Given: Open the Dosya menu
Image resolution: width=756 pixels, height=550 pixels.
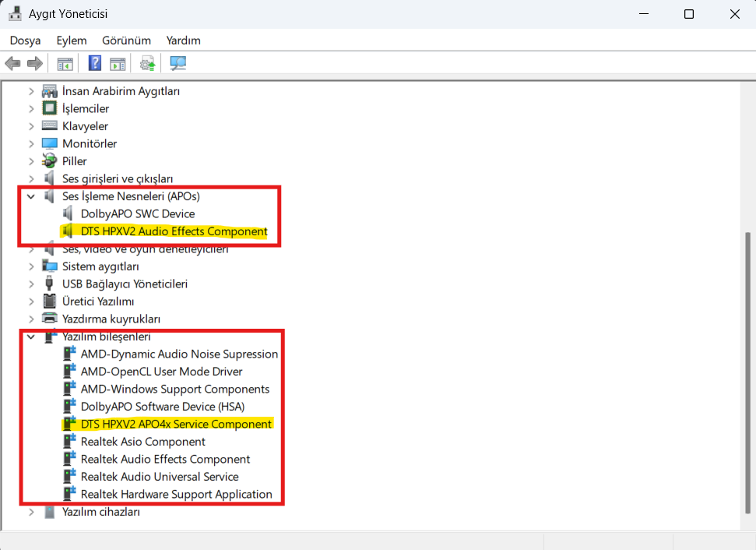Looking at the screenshot, I should coord(25,41).
